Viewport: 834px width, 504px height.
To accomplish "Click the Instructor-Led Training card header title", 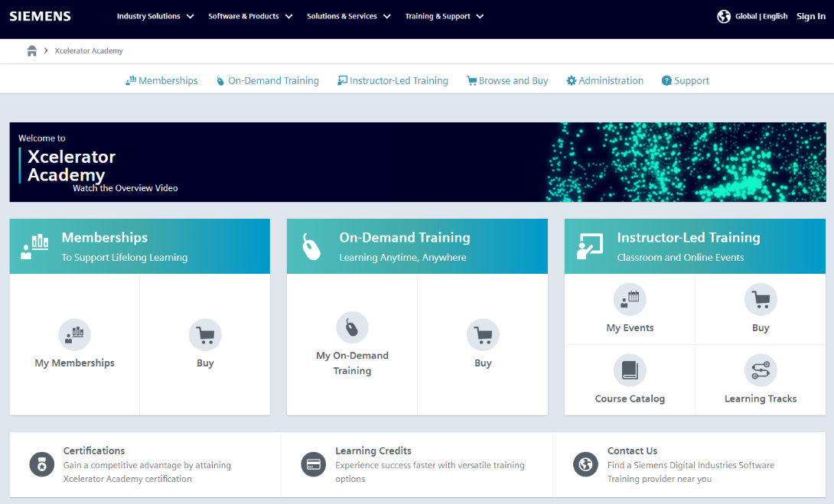I will [689, 238].
